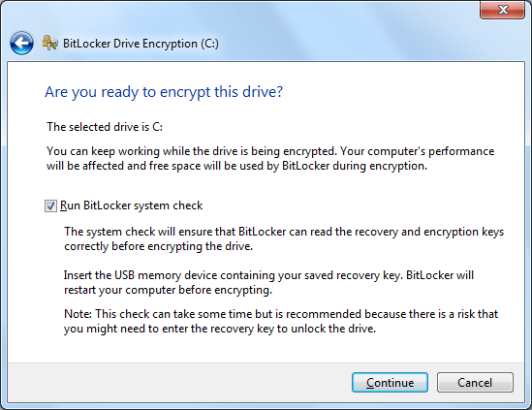
Task: Uncheck the Run BitLocker system check box
Action: [x=50, y=205]
